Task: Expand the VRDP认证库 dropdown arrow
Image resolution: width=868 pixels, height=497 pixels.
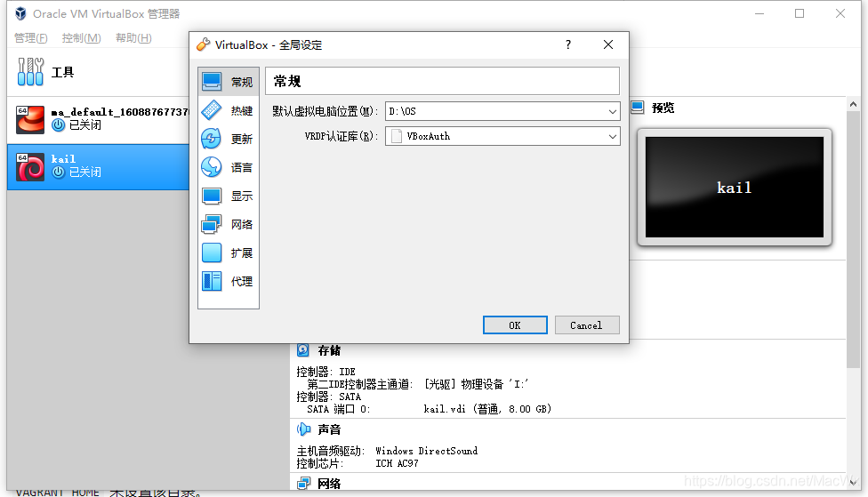Action: point(612,136)
